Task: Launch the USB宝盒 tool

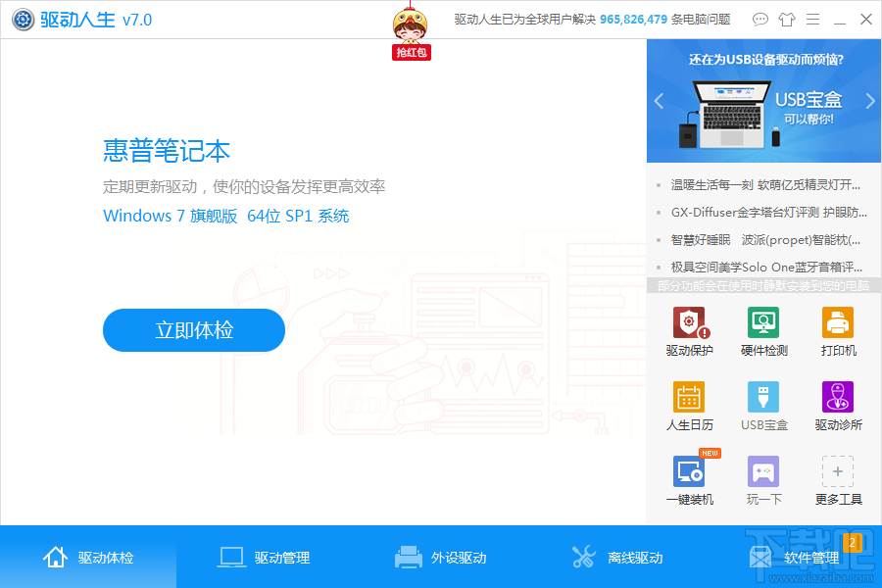Action: (763, 405)
